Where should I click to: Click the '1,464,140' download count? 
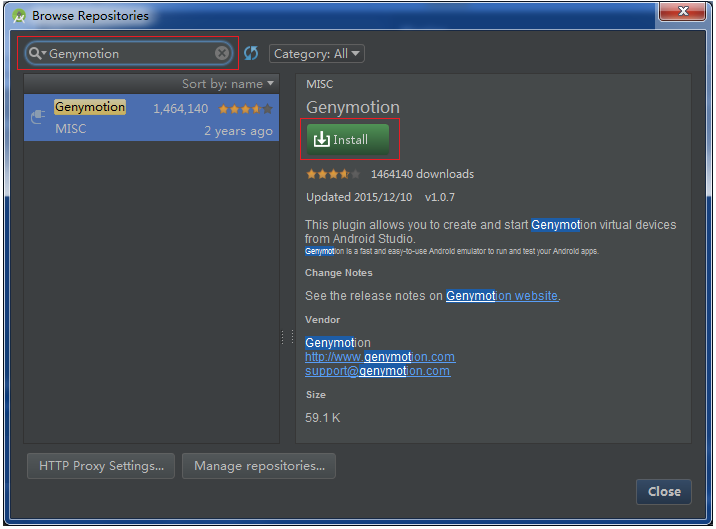point(180,109)
